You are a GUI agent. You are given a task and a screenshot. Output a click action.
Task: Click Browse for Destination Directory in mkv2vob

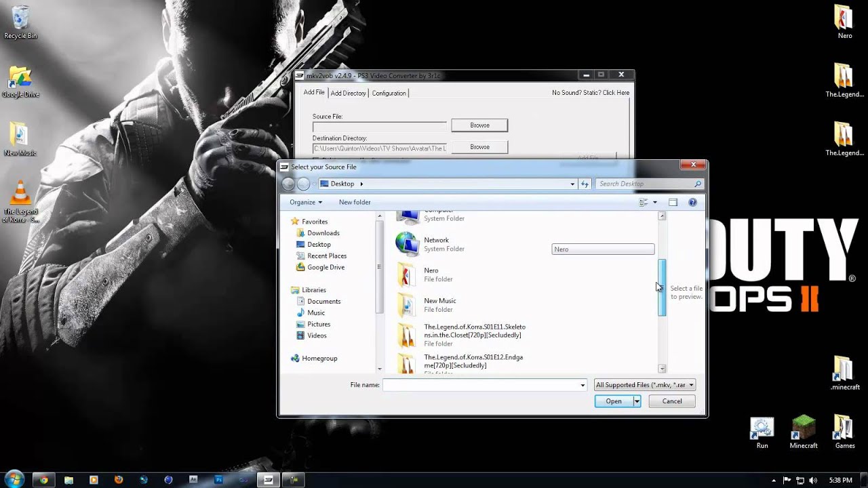click(x=479, y=147)
